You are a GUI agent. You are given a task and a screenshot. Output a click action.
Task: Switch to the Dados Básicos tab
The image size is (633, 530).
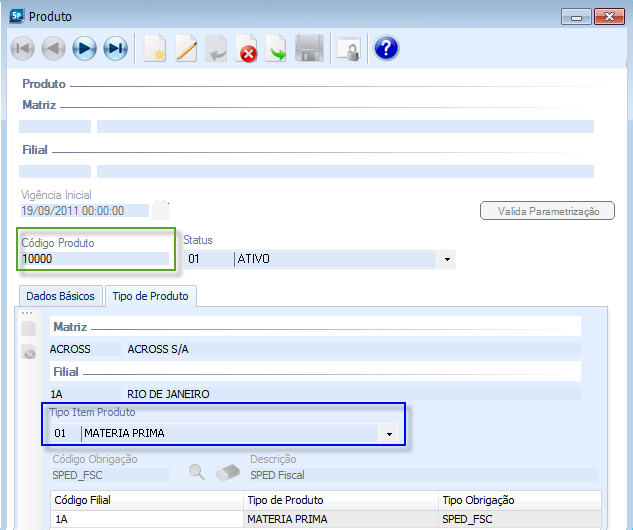[x=60, y=296]
